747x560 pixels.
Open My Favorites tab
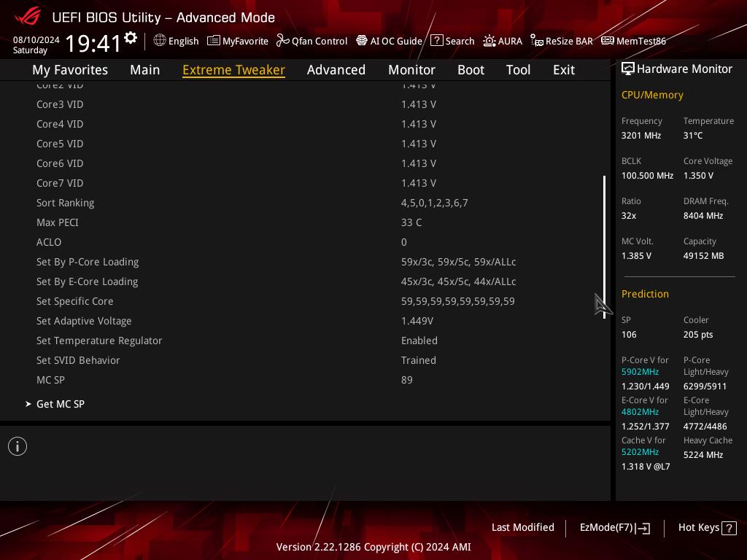coord(70,70)
